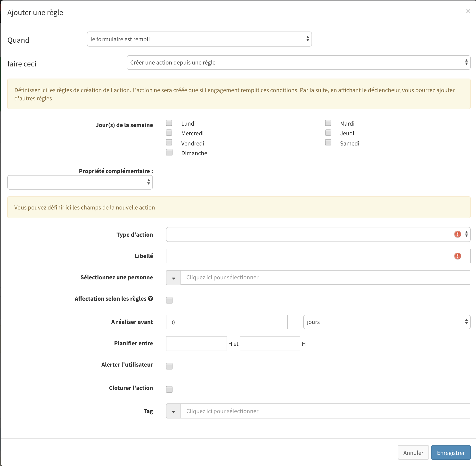476x466 pixels.
Task: Check the Samedi checkbox
Action: [x=328, y=143]
